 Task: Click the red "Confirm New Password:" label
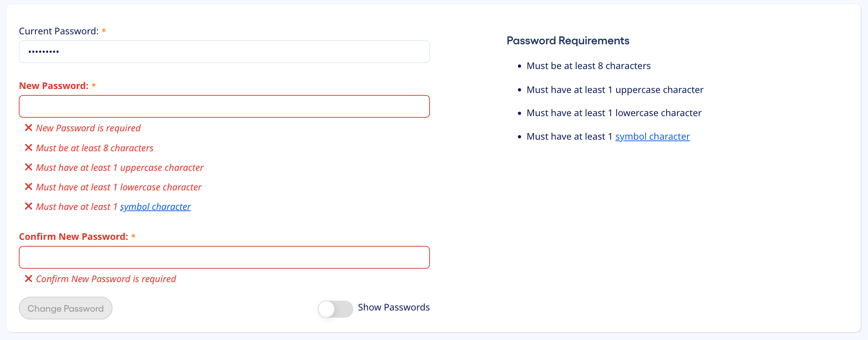(x=74, y=237)
